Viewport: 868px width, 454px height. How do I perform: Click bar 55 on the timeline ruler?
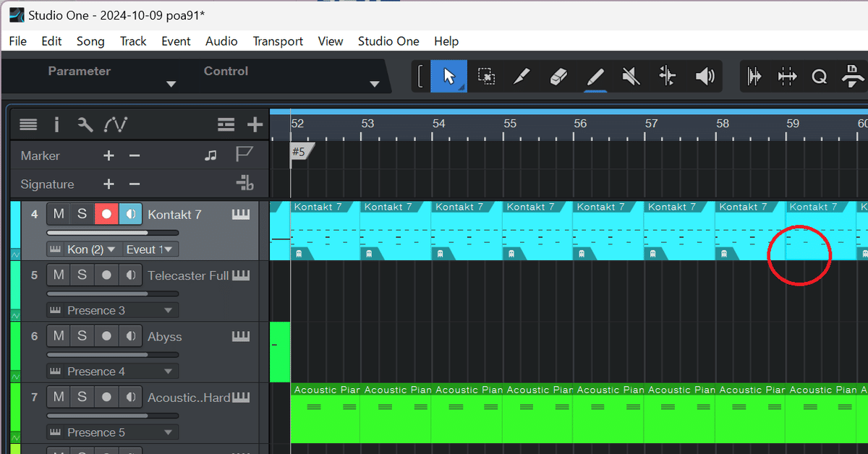pyautogui.click(x=510, y=124)
